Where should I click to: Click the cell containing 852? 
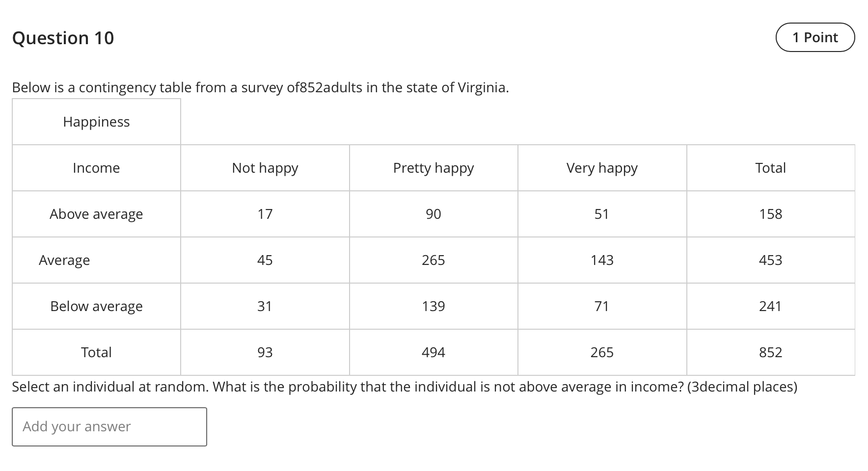pos(771,352)
